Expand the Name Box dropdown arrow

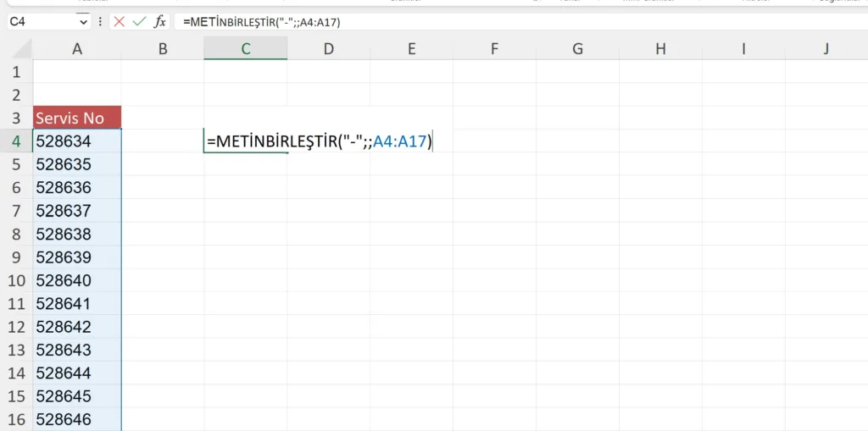coord(83,22)
